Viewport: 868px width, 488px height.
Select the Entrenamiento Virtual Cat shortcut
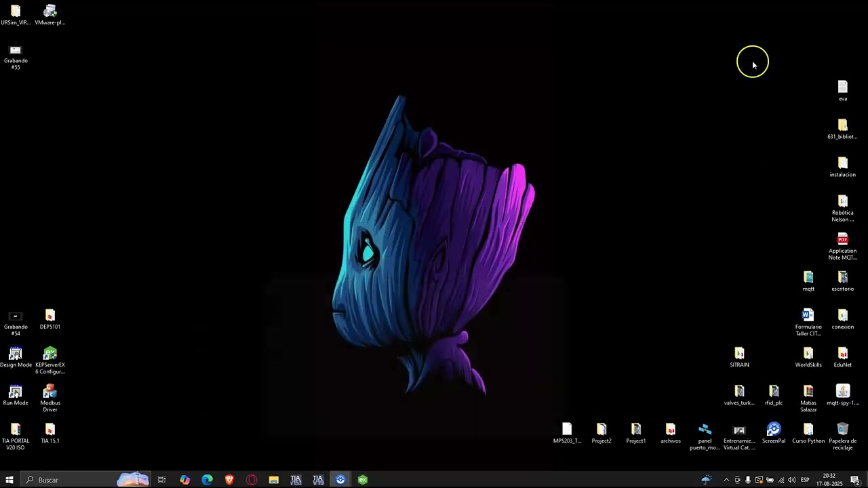(x=740, y=437)
